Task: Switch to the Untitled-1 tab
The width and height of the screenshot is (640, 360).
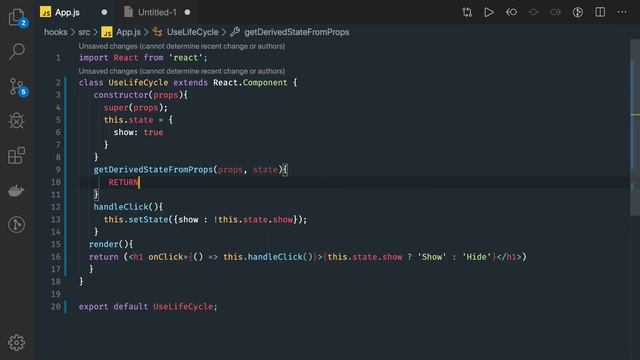Action: coord(157,12)
